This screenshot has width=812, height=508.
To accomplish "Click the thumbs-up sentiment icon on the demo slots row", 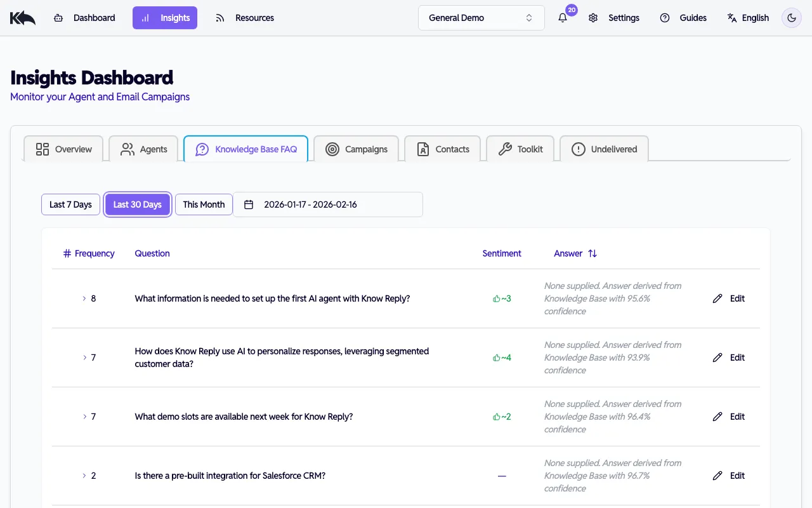I will click(497, 417).
